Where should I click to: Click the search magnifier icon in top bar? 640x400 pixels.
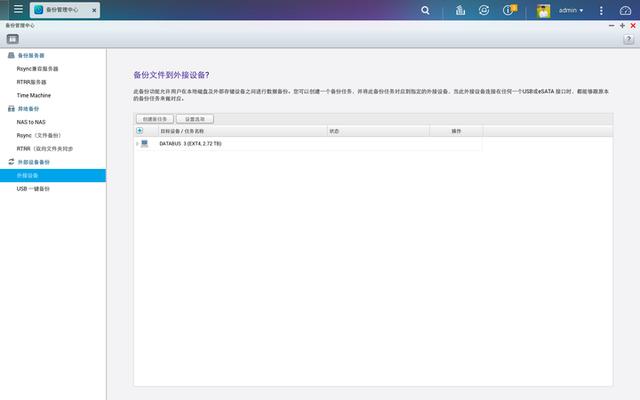pyautogui.click(x=425, y=10)
